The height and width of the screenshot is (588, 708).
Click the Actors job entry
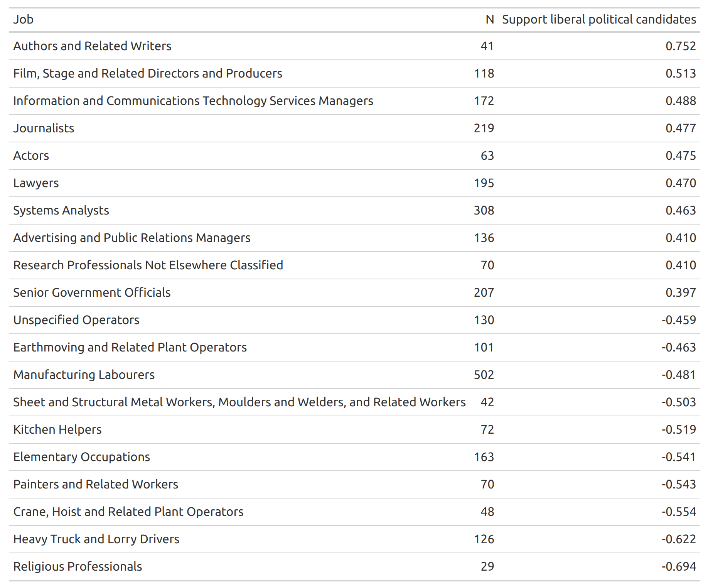click(31, 155)
